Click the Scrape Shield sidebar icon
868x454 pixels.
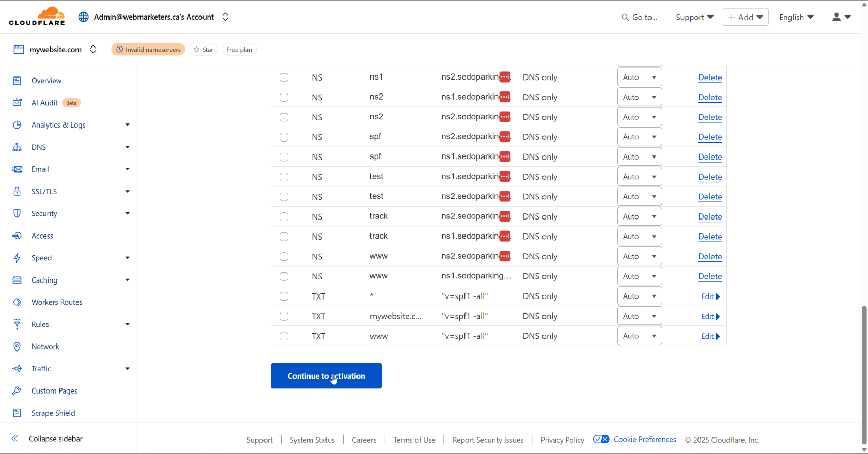17,413
